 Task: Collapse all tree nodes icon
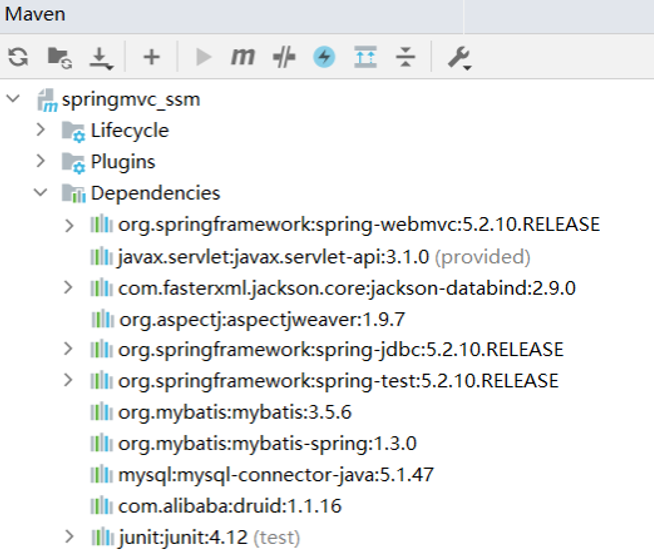pos(405,57)
